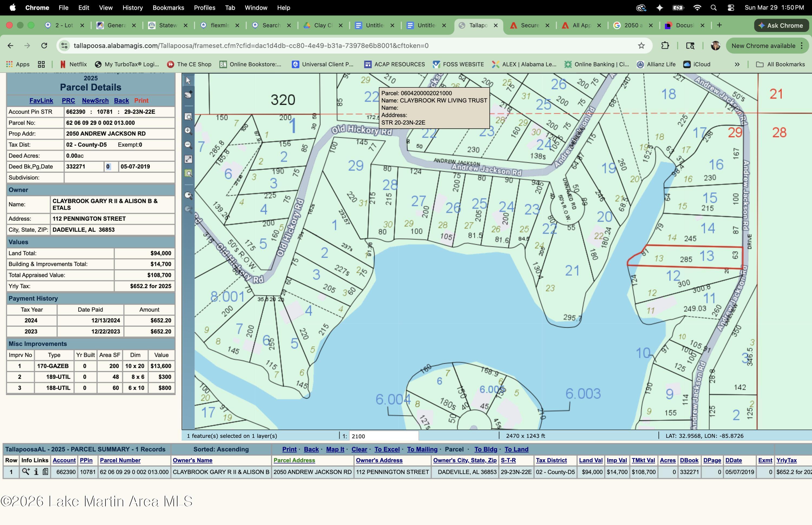Click the address bar URL

click(x=251, y=46)
